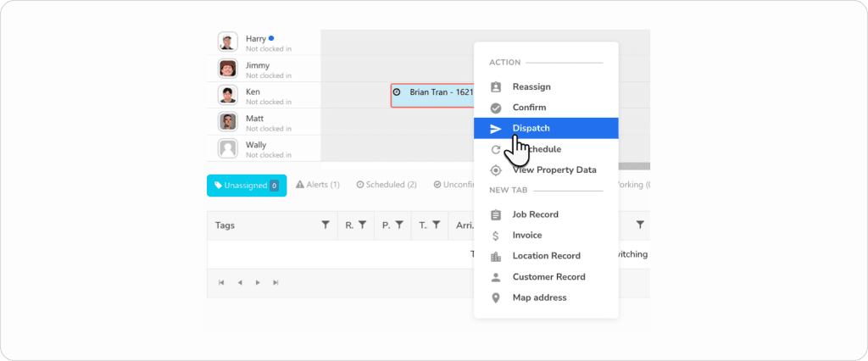Image resolution: width=868 pixels, height=361 pixels.
Task: Sort by the Tags column header
Action: pos(225,225)
